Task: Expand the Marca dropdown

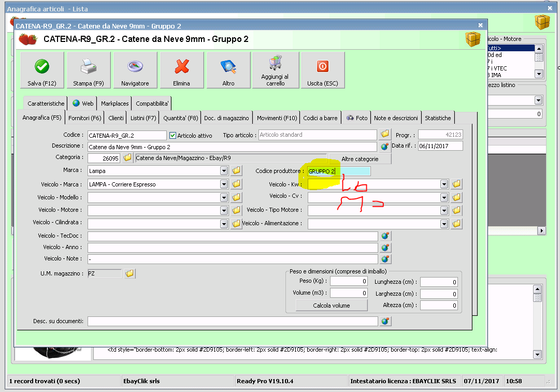Action: 224,170
